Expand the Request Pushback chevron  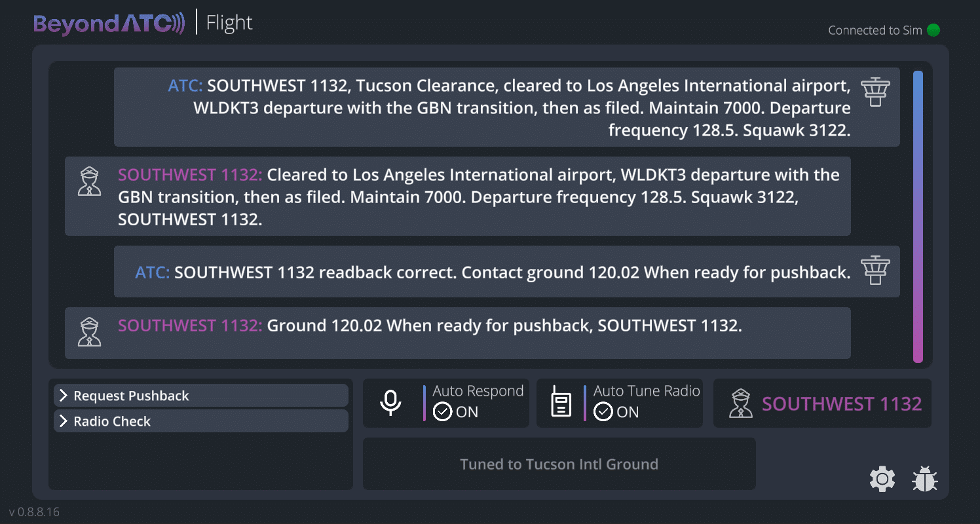64,396
